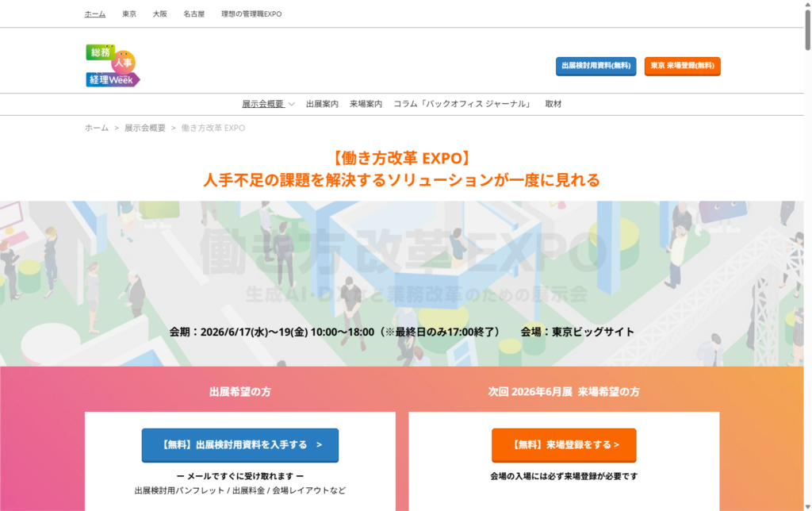Click the scrollbar down arrow
Viewport: 812px width, 511px height.
pos(806,505)
